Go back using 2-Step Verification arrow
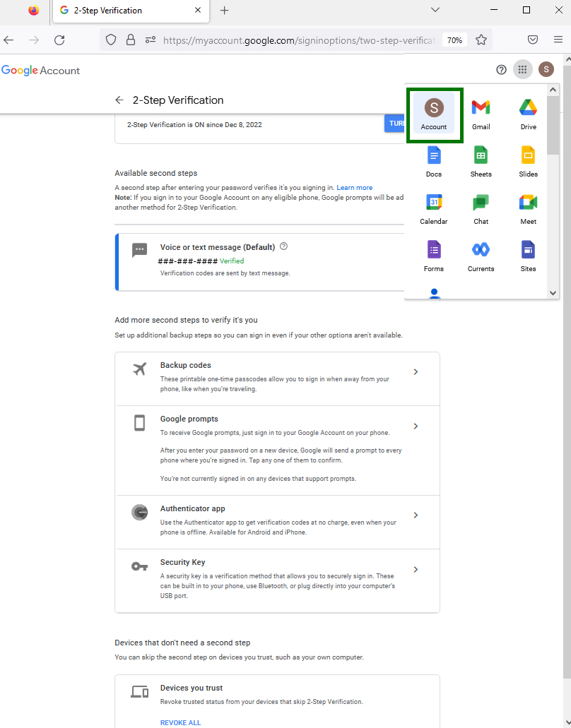The image size is (571, 728). (x=119, y=100)
